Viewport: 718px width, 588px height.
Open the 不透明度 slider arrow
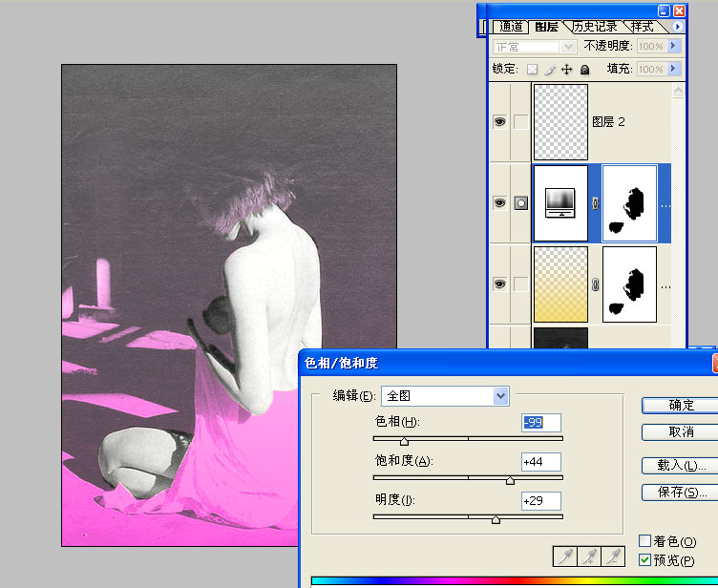[673, 46]
